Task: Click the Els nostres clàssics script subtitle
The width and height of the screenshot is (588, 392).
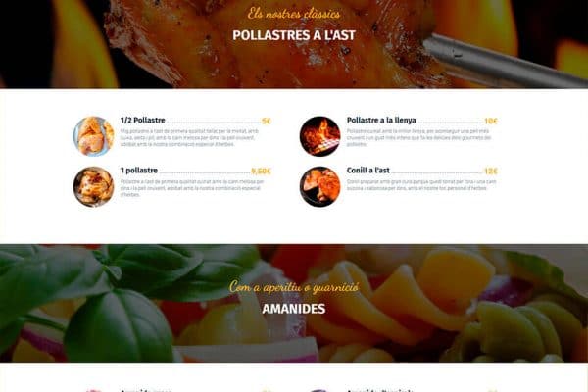Action: tap(294, 14)
